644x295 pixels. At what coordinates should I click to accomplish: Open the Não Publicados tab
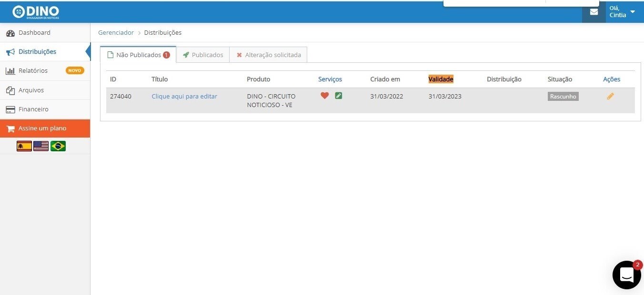point(138,55)
